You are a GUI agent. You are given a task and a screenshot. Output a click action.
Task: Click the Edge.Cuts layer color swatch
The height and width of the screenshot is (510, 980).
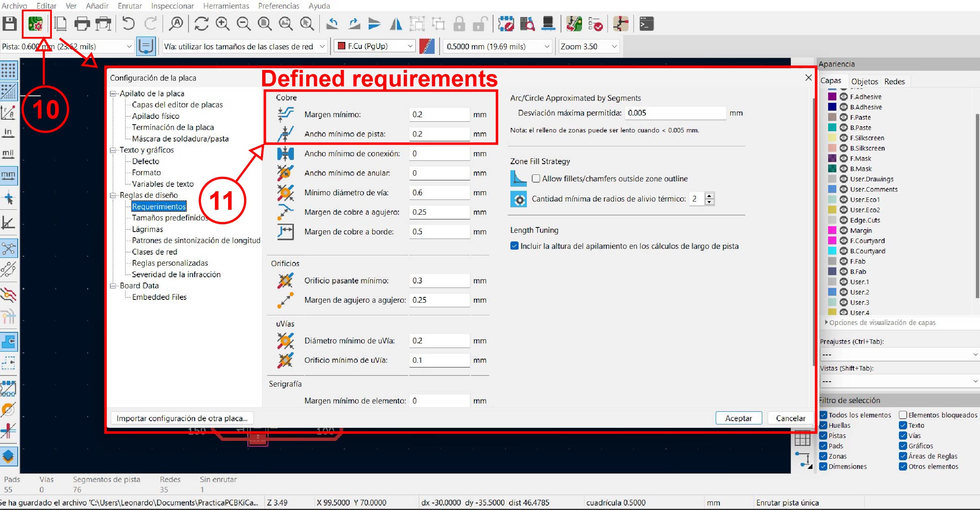(x=832, y=220)
